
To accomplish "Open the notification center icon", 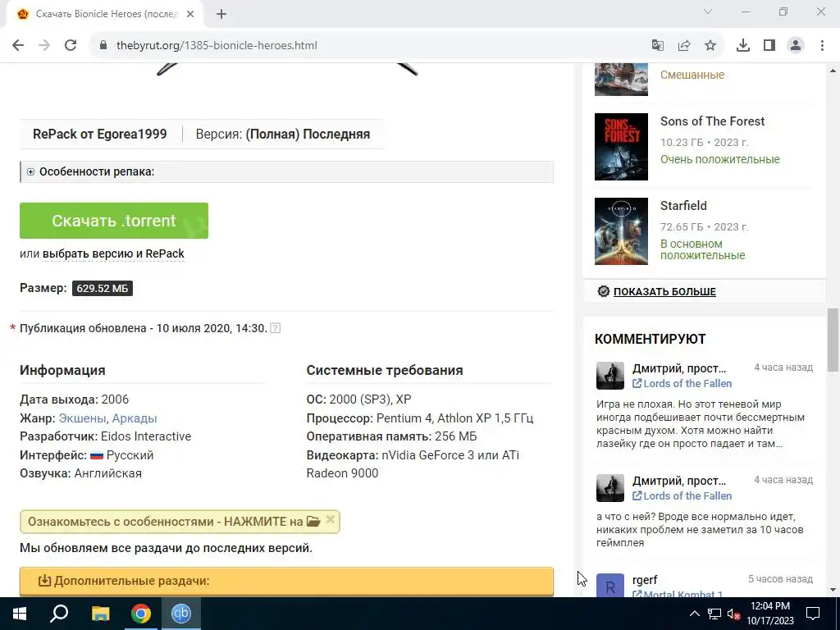I will click(x=813, y=614).
